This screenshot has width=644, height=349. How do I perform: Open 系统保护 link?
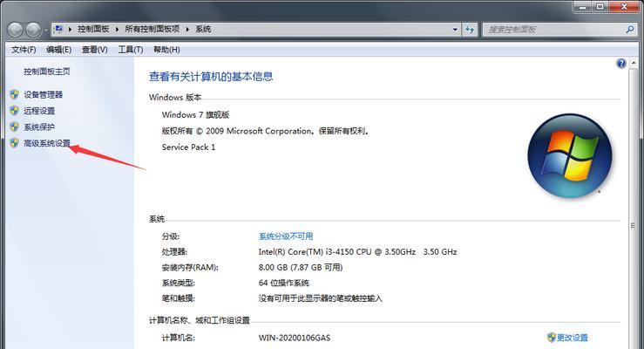39,127
